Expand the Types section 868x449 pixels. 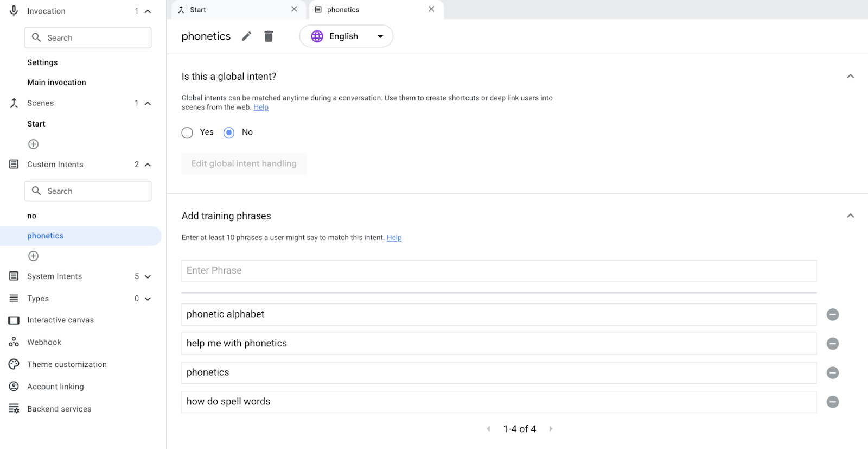pos(148,299)
